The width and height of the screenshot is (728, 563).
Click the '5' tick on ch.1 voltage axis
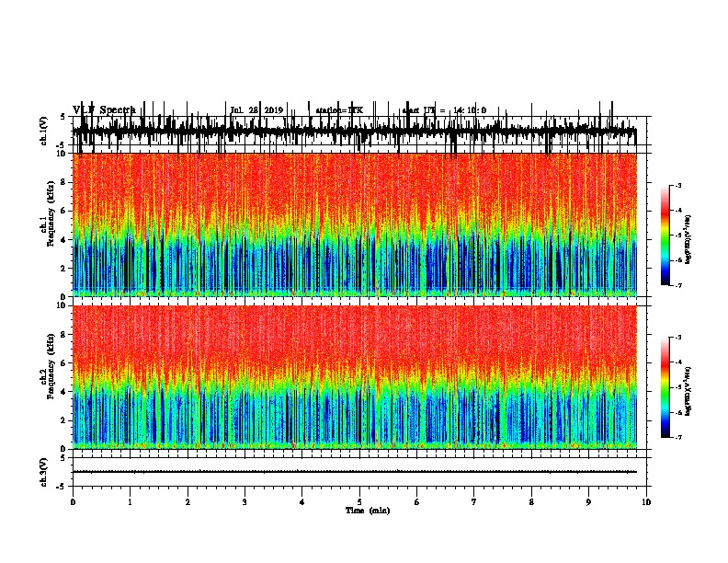[x=63, y=117]
